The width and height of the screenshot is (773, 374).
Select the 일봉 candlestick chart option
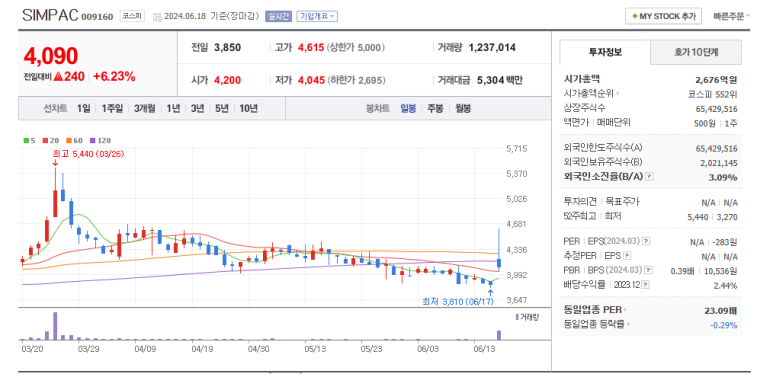(408, 108)
